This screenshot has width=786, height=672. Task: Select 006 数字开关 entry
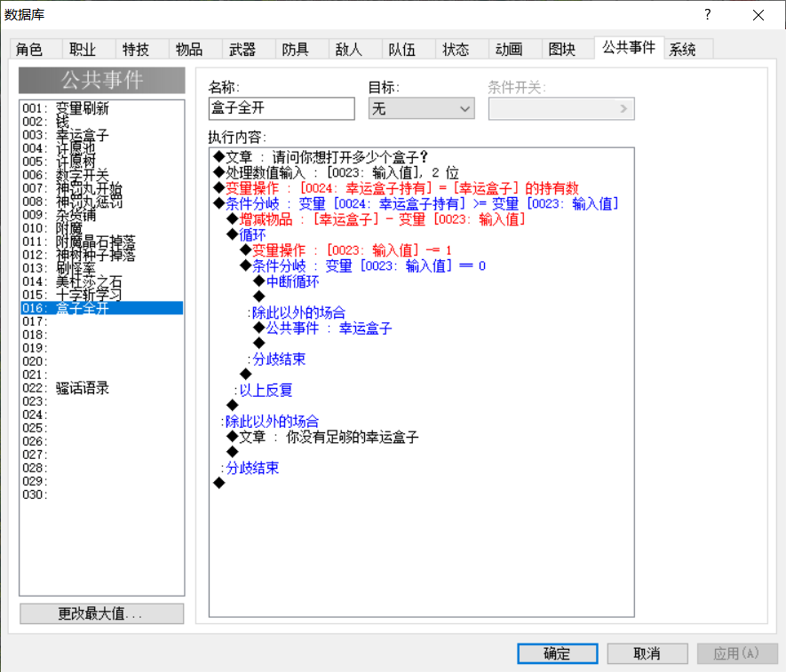point(102,175)
